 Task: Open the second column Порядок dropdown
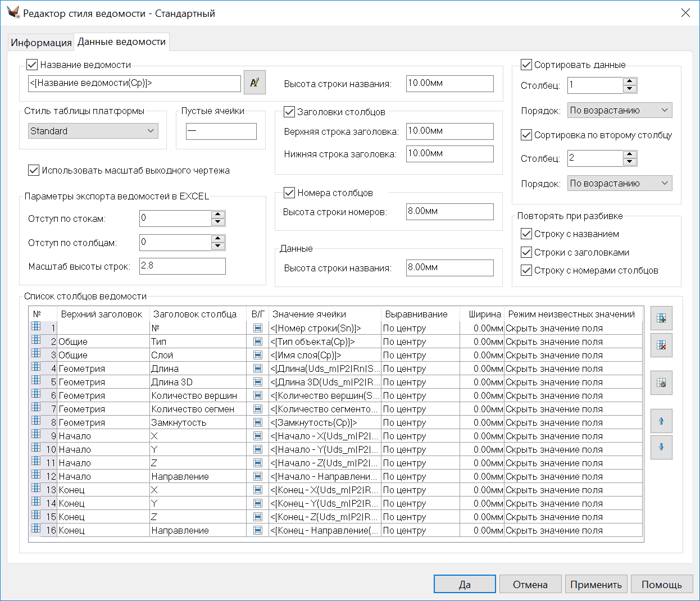[619, 184]
